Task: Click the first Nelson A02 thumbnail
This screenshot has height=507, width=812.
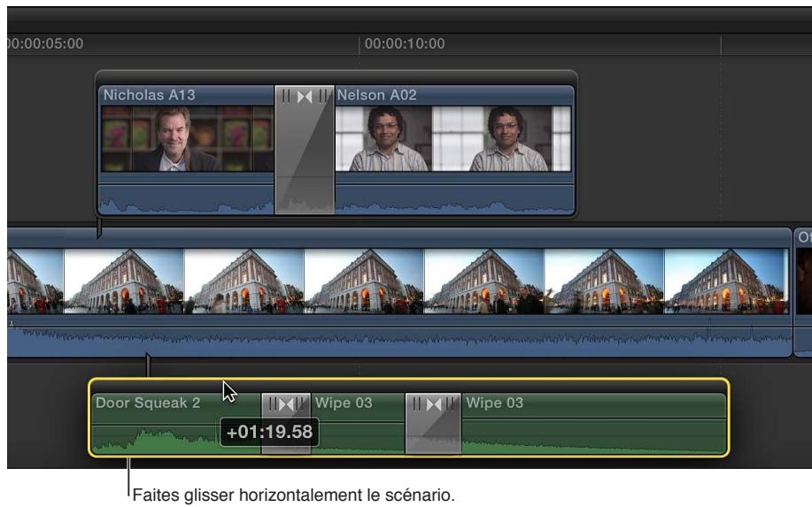Action: coord(383,139)
